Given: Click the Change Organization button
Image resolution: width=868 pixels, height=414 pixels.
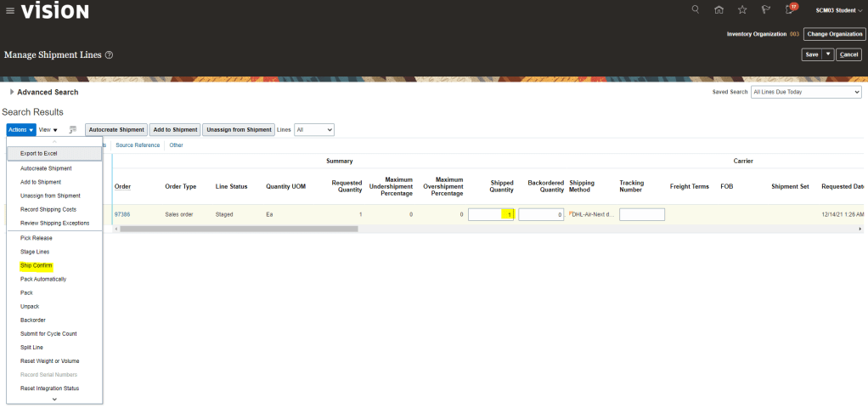Looking at the screenshot, I should 835,34.
